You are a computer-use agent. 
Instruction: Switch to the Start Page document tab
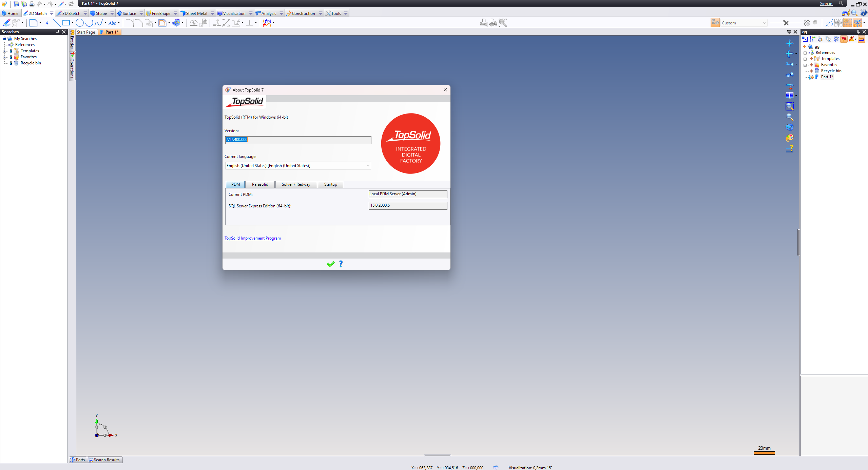point(86,32)
